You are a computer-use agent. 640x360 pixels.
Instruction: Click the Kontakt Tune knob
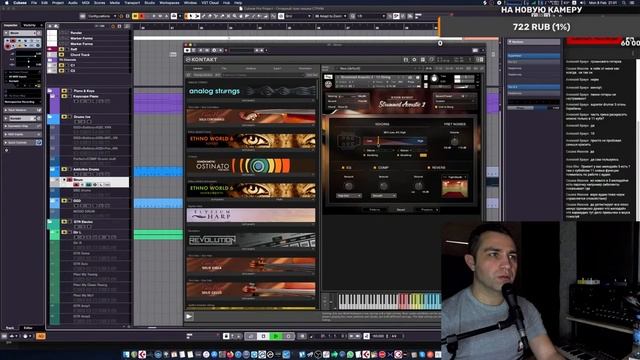click(x=434, y=78)
